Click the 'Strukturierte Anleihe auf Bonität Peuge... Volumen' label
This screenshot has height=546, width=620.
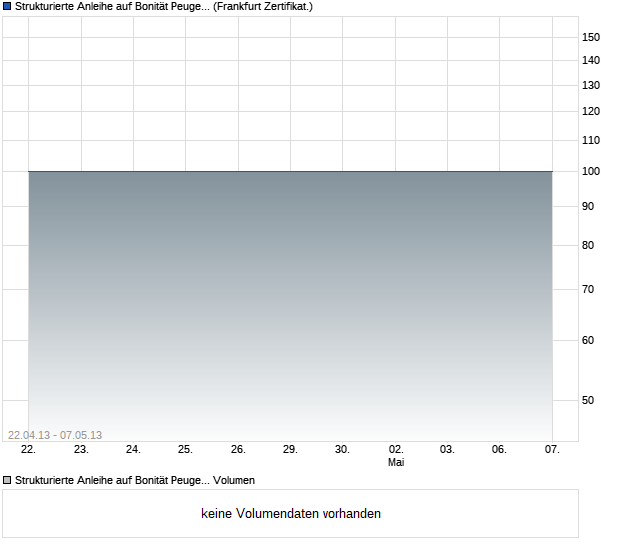click(x=135, y=480)
